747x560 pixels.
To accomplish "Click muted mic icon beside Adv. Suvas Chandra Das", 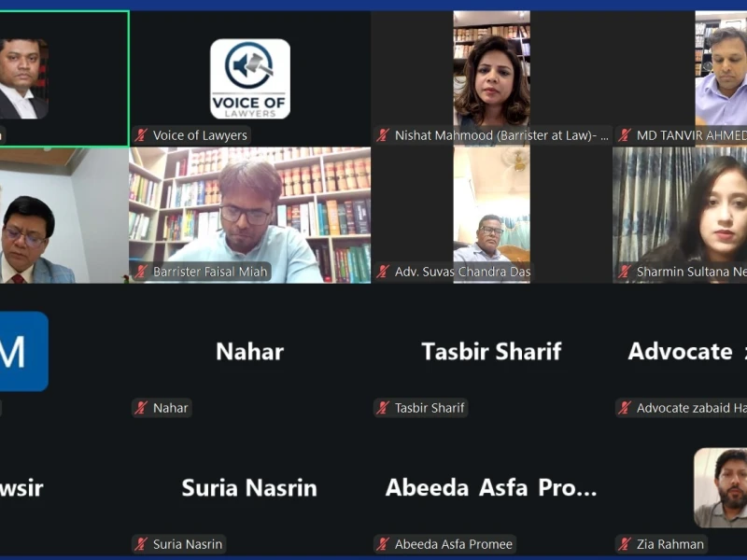I will click(383, 272).
